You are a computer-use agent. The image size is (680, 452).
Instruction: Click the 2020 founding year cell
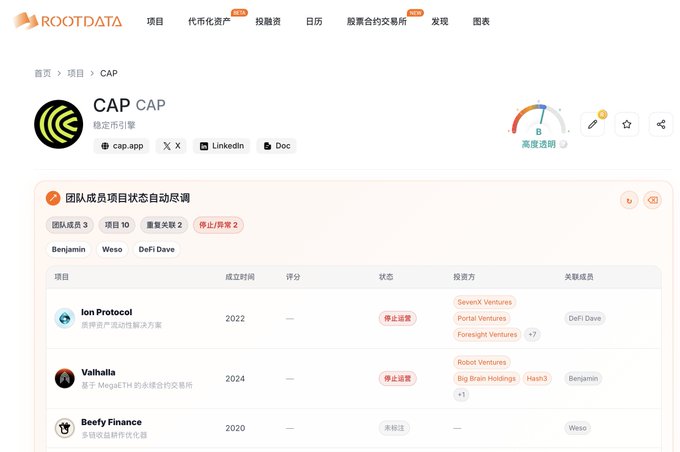[235, 428]
